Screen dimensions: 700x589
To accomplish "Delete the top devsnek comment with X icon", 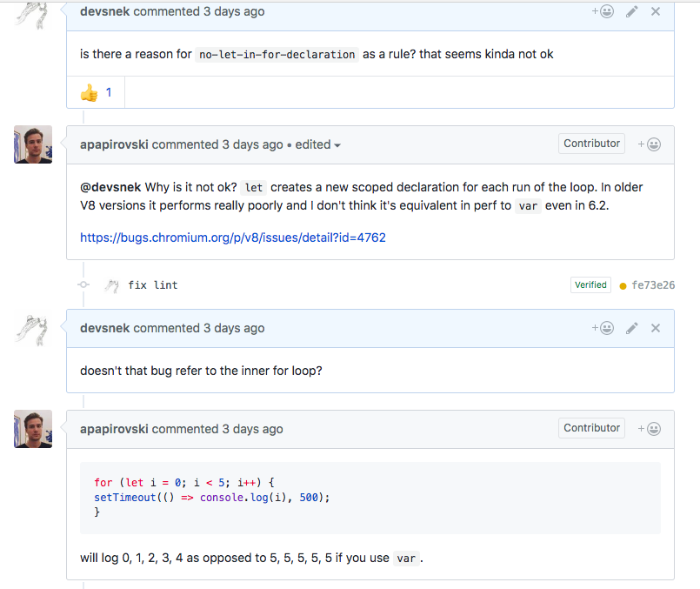I will point(656,11).
